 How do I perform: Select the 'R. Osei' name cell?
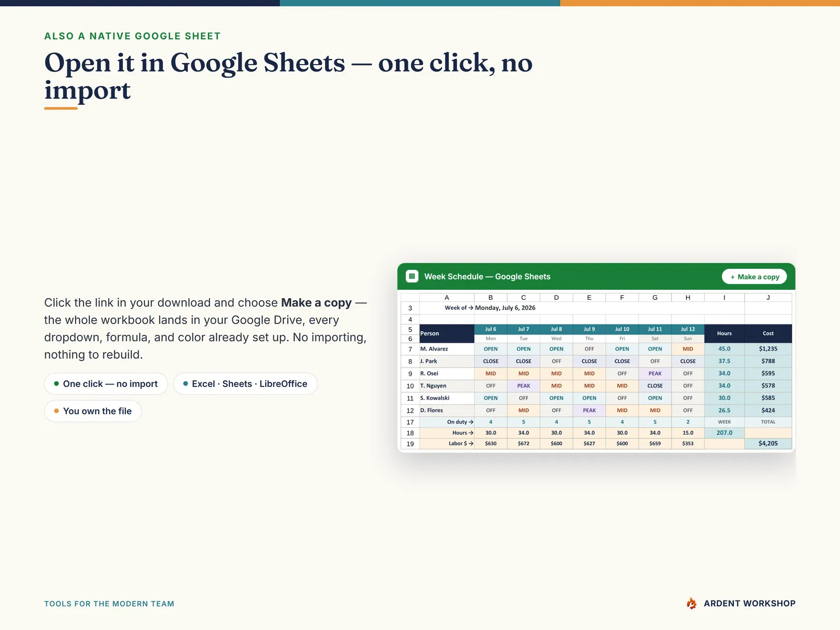447,373
